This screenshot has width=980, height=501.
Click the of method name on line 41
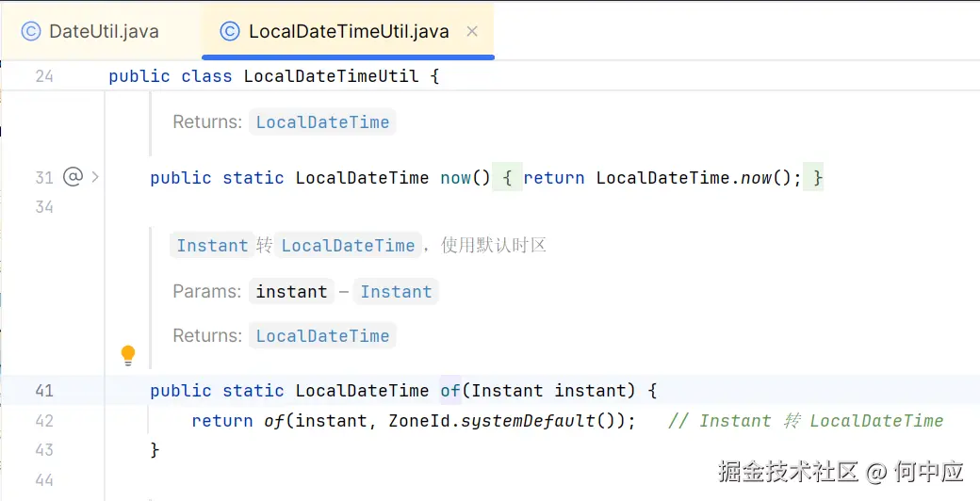pos(450,391)
